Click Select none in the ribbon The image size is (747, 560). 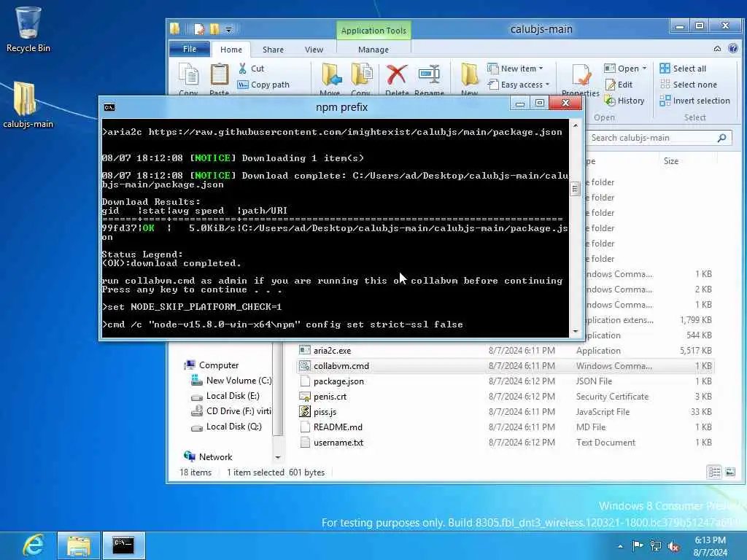click(x=689, y=85)
